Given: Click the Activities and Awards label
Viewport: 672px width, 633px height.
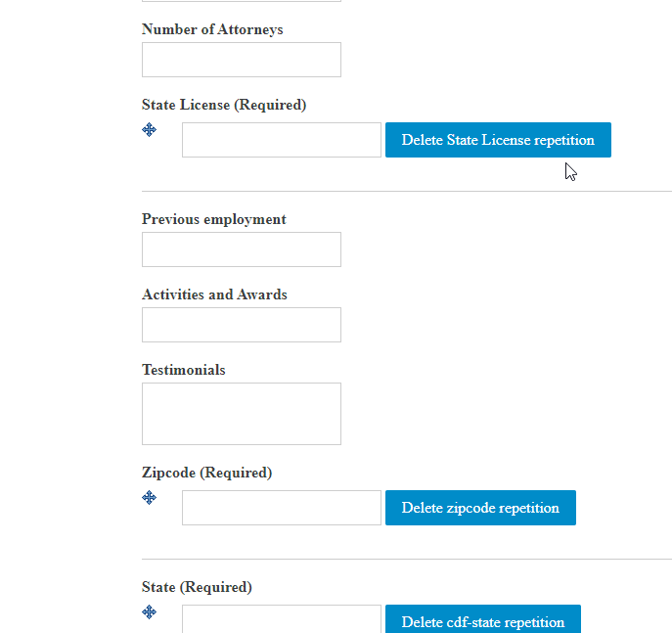Looking at the screenshot, I should (x=214, y=294).
